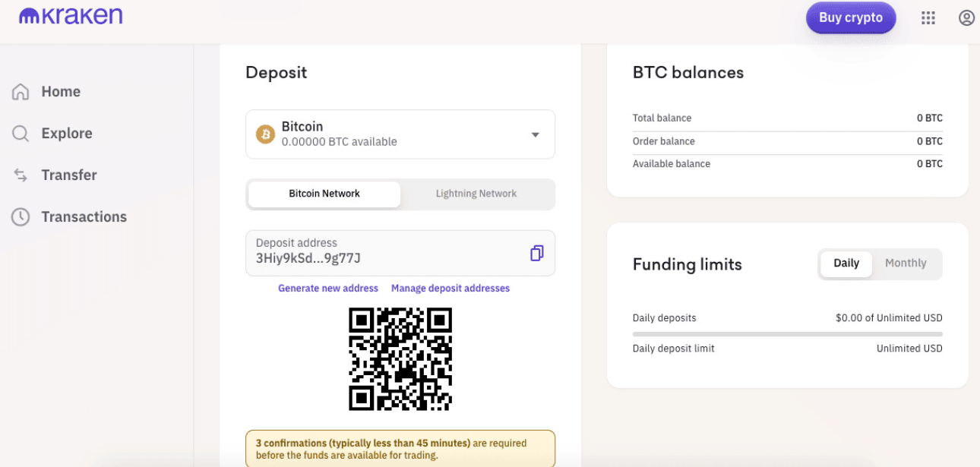Open the account profile icon

tap(966, 17)
